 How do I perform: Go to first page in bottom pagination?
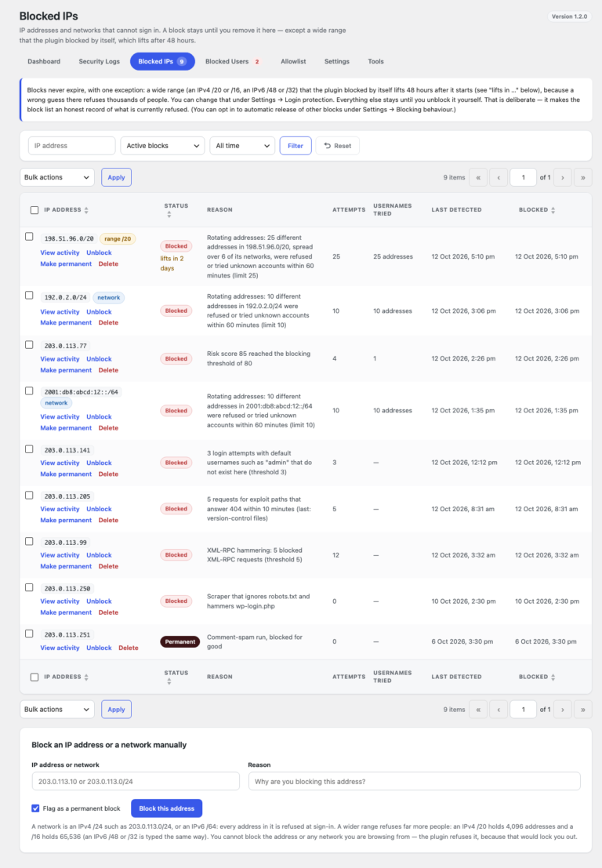pos(478,709)
